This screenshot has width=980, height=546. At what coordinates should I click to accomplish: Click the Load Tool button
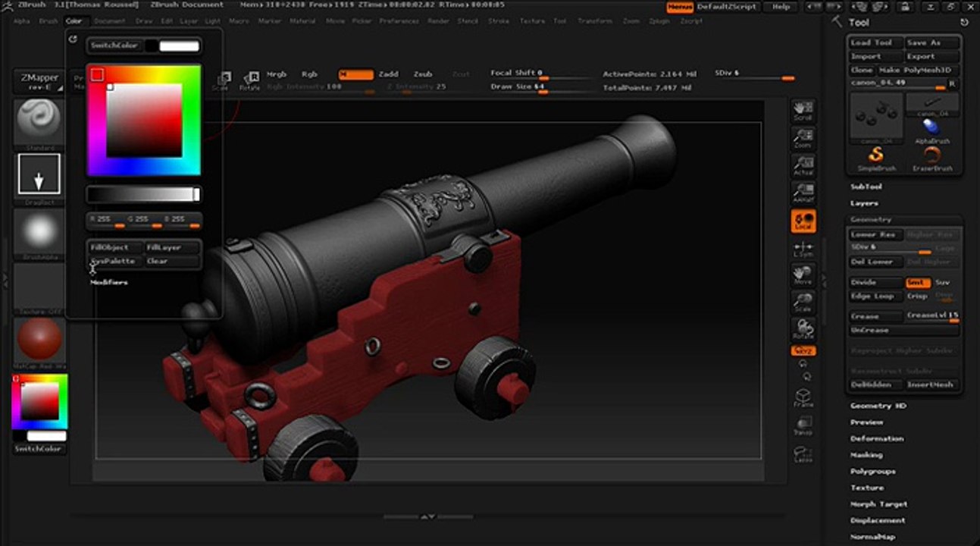[x=875, y=43]
